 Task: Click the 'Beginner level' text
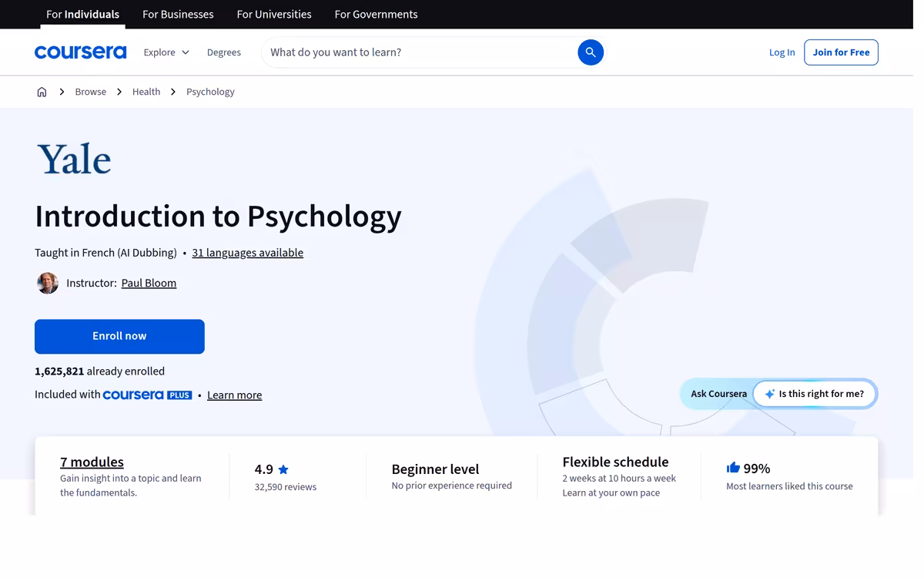click(x=435, y=469)
